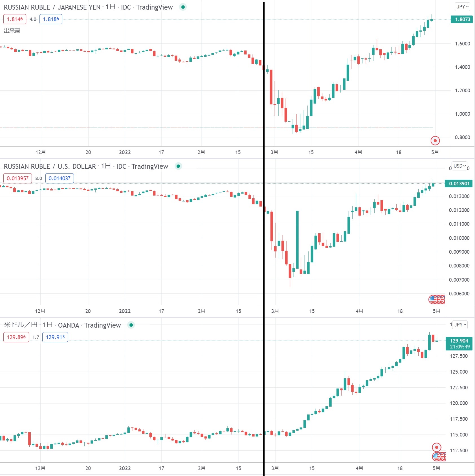Select the 出来高 volume indicator label

point(12,31)
